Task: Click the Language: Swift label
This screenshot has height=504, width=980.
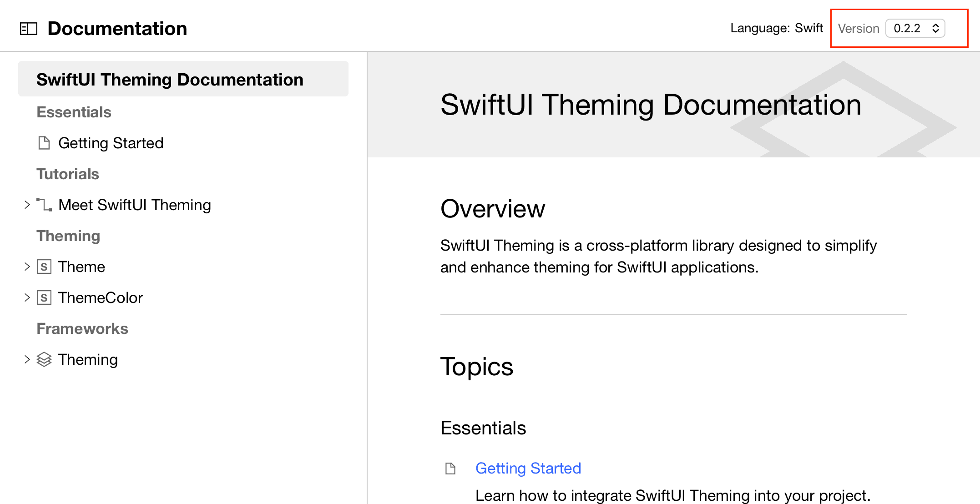Action: click(x=777, y=28)
